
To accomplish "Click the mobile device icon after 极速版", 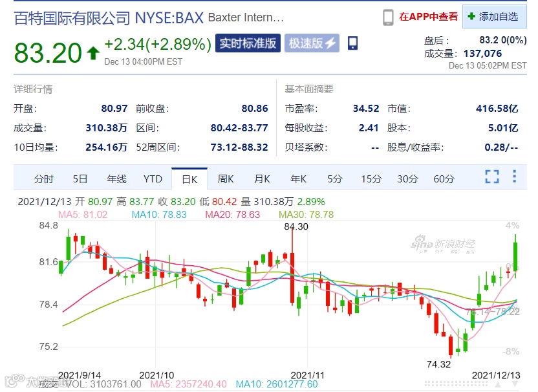I will [352, 43].
